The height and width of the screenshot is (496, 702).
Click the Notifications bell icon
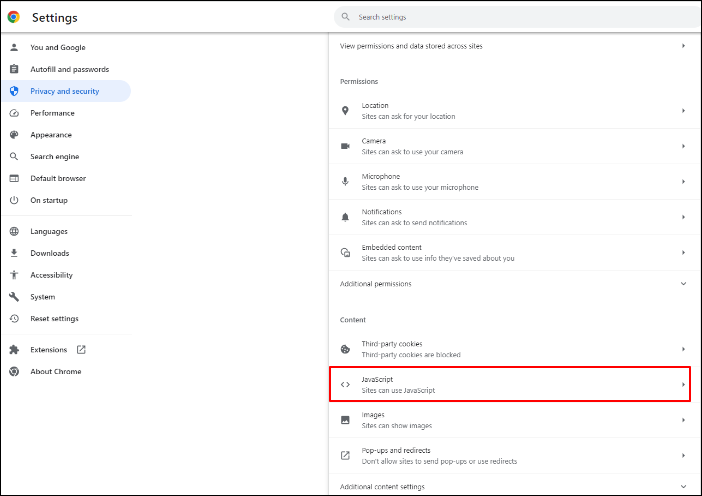(x=345, y=217)
